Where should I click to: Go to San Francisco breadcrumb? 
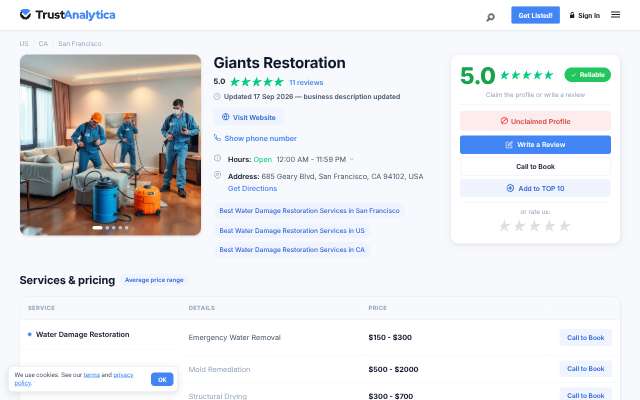(80, 43)
